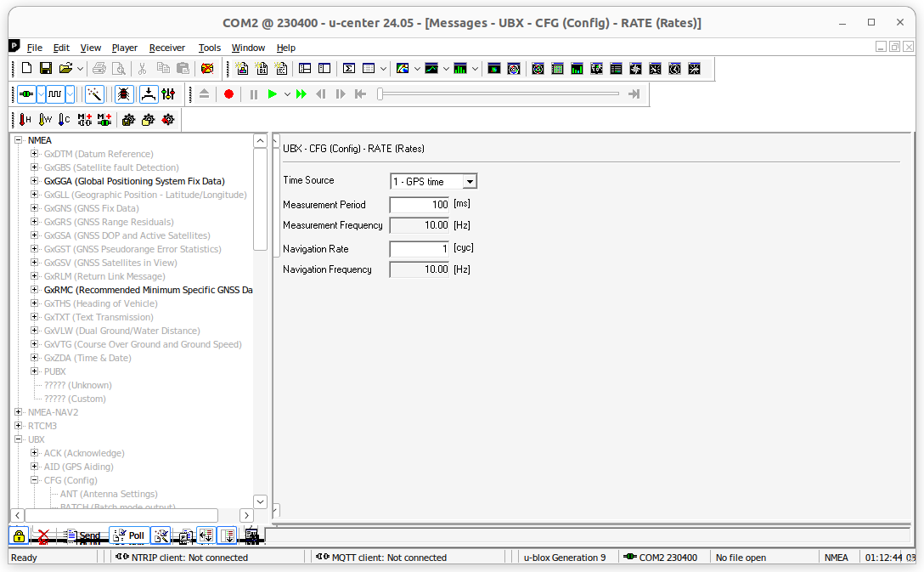
Task: Expand the GxRMC tree node
Action: pos(34,290)
